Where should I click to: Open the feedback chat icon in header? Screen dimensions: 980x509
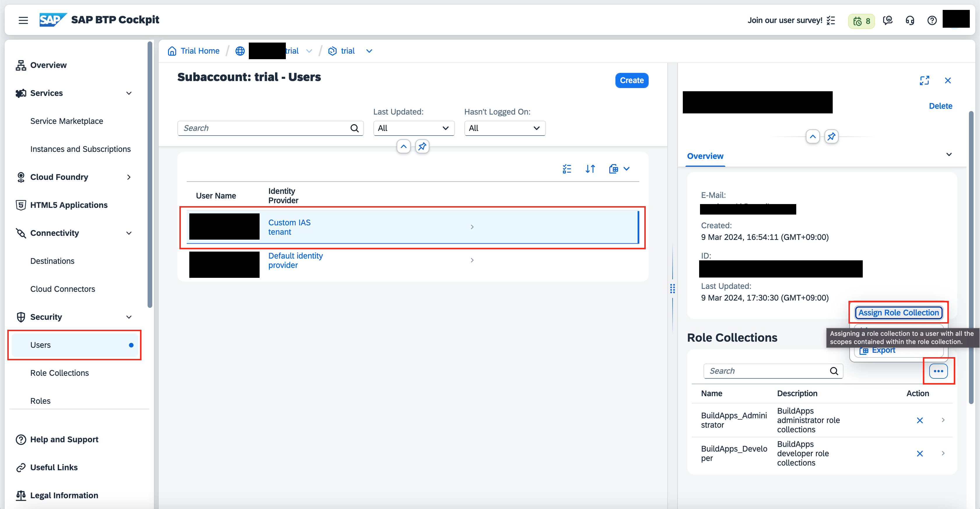[x=888, y=20]
